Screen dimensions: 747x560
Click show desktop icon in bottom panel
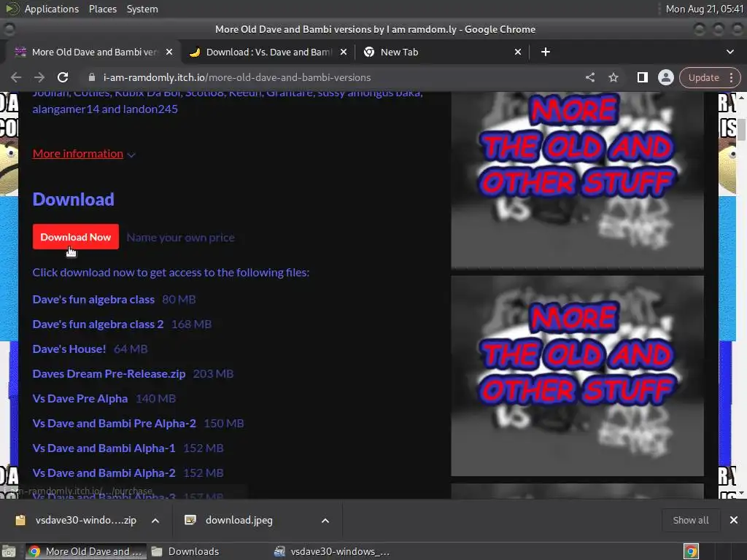(9, 551)
